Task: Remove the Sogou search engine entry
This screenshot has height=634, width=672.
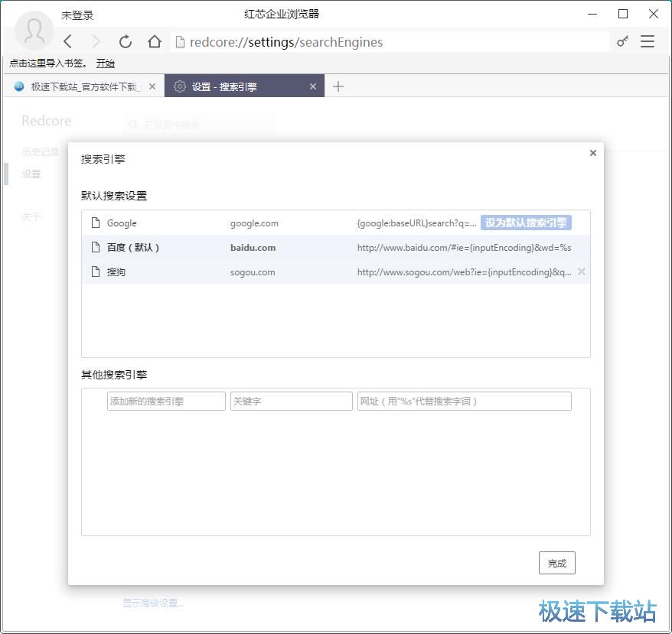Action: click(x=581, y=271)
